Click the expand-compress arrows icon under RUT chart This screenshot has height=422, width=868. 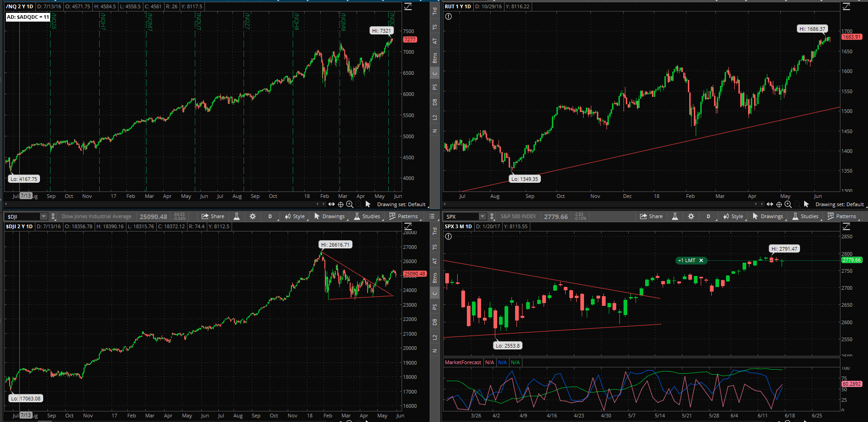[x=770, y=204]
